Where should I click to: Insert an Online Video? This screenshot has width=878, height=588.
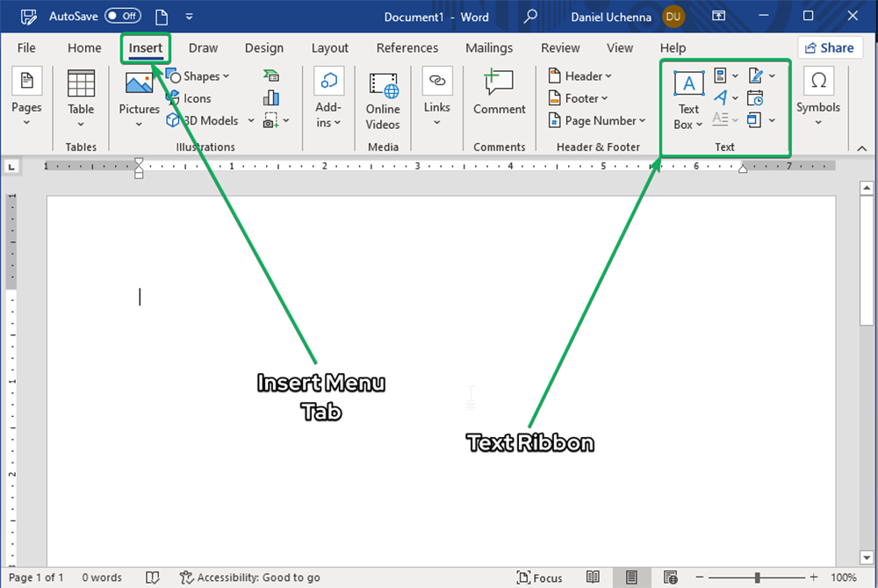(x=383, y=97)
